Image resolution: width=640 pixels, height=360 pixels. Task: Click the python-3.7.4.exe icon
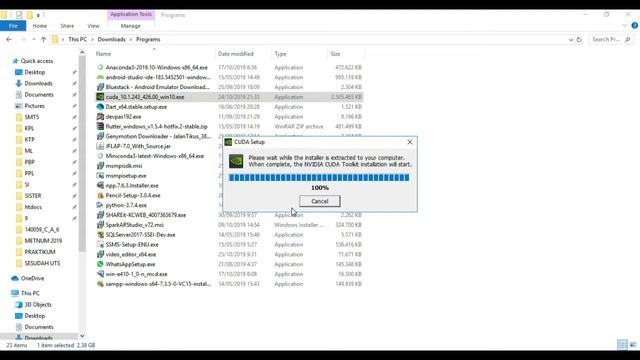(100, 205)
